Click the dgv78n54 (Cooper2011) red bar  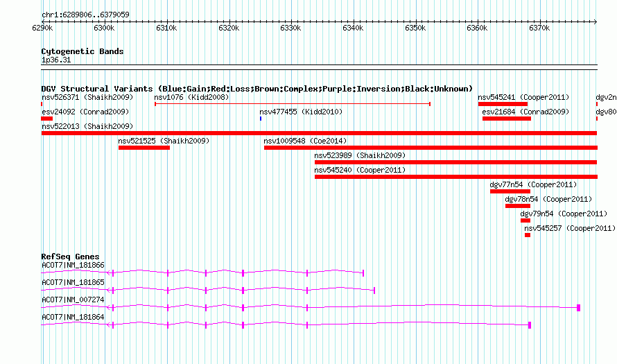(517, 206)
